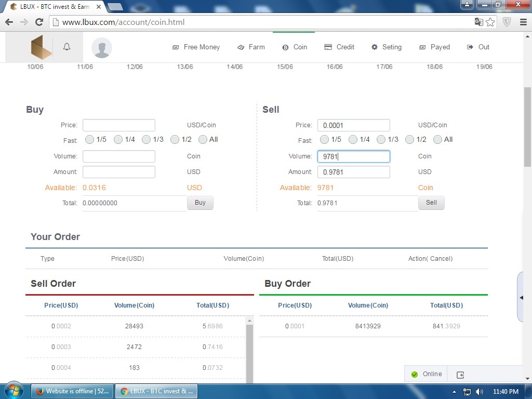Click the Sell Volume field containing 9781
532x399 pixels.
[x=353, y=156]
